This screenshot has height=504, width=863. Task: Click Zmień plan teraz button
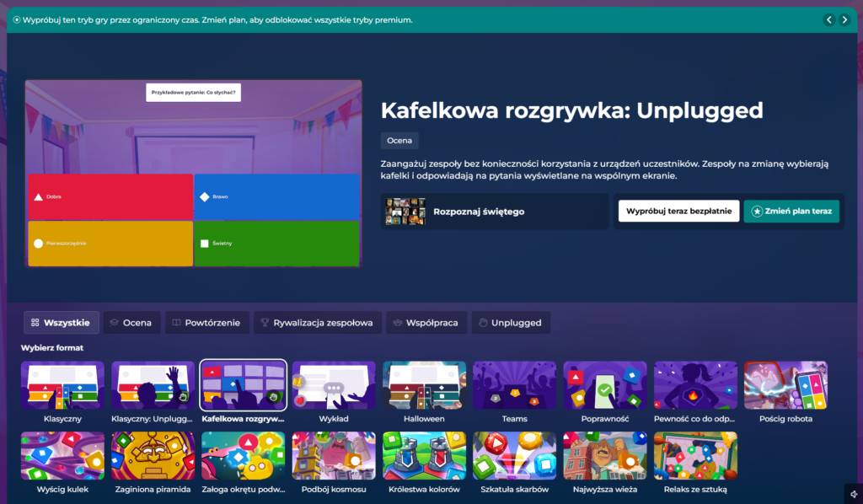(x=791, y=212)
